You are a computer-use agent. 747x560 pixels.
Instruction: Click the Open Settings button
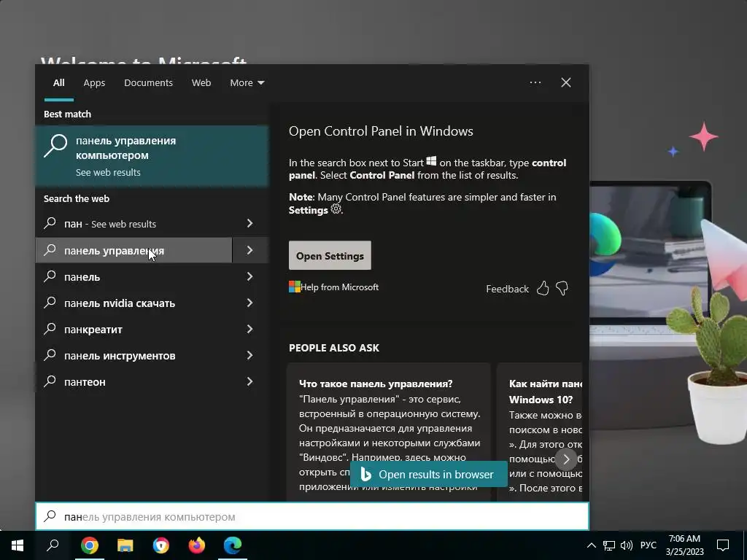click(x=330, y=256)
